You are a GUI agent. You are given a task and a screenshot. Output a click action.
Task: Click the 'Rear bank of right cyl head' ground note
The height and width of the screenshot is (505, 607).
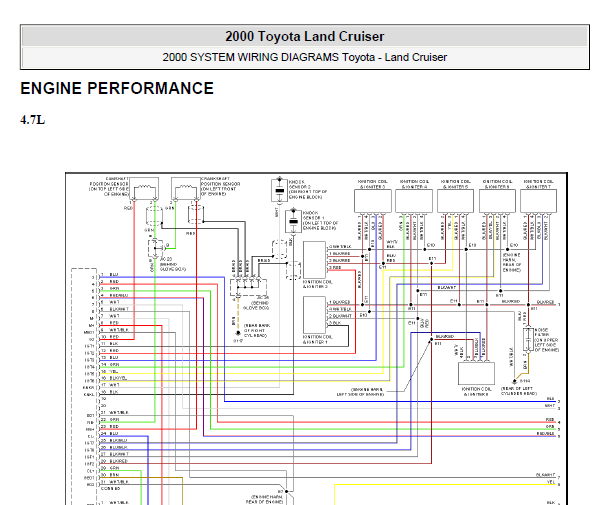click(257, 330)
